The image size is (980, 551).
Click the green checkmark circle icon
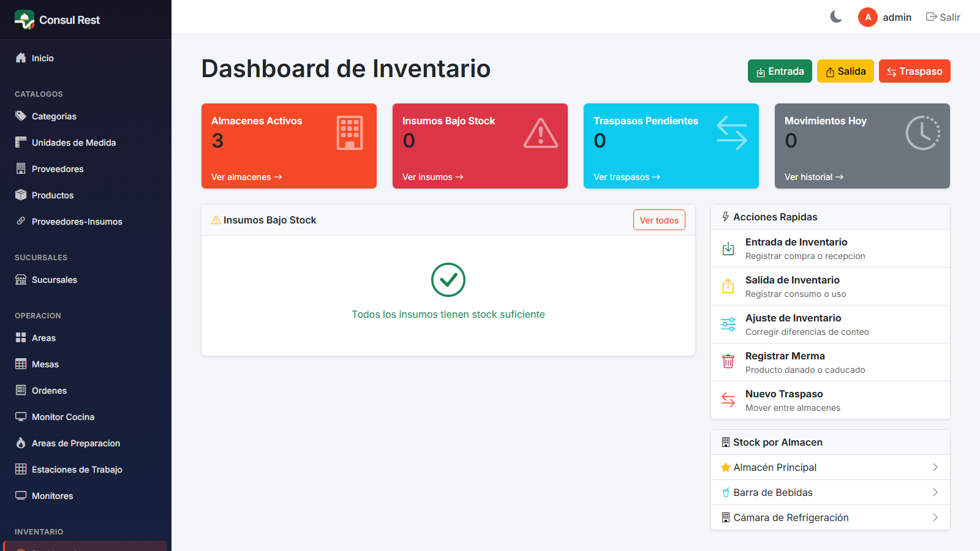coord(448,280)
